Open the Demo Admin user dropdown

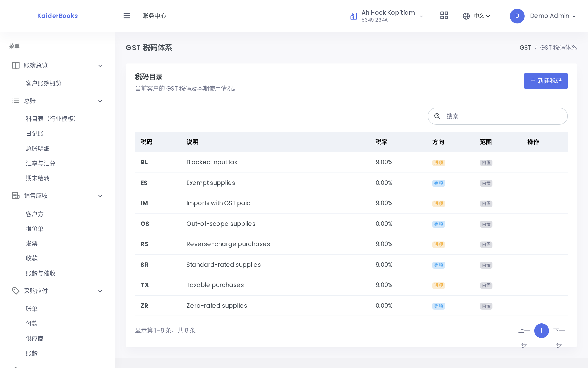[x=543, y=16]
